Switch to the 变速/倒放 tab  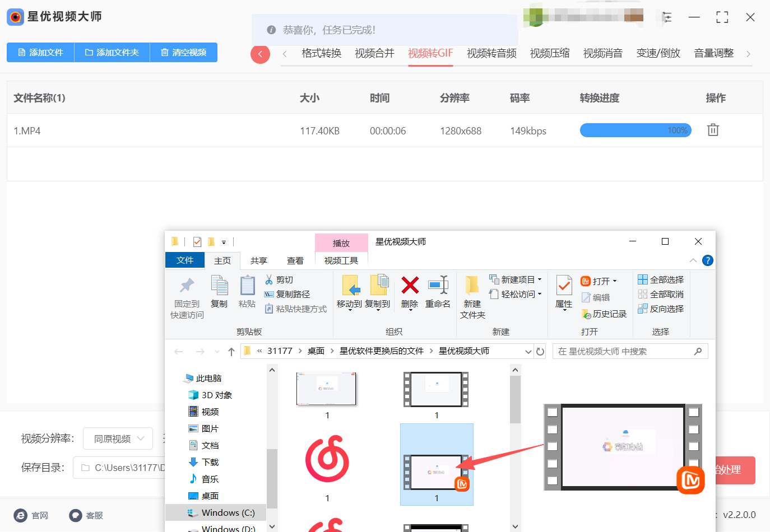[x=658, y=53]
